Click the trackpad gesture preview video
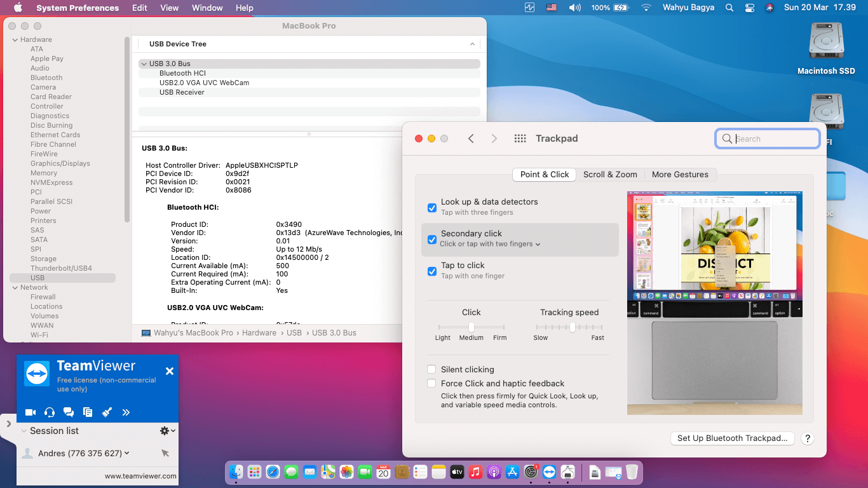Screen dimensions: 868x488 point(715,303)
